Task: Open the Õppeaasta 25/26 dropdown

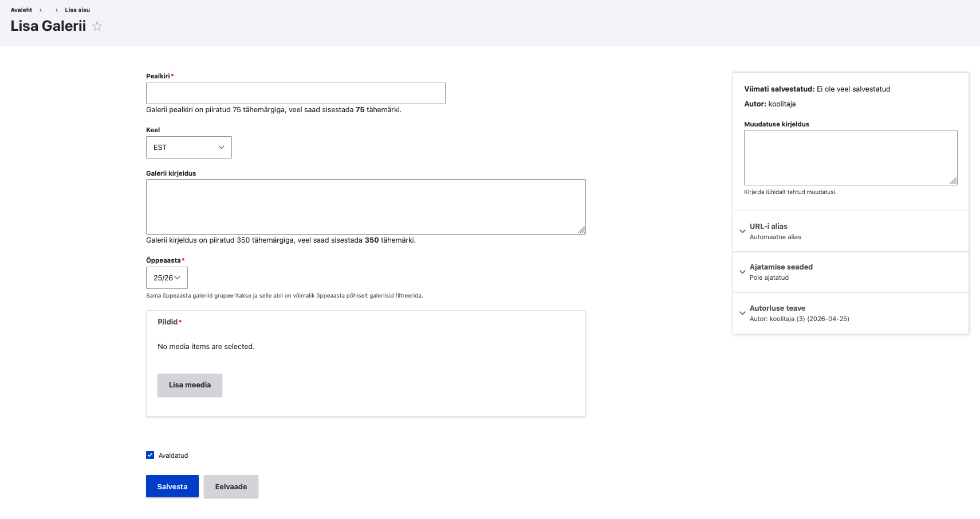Action: point(167,278)
